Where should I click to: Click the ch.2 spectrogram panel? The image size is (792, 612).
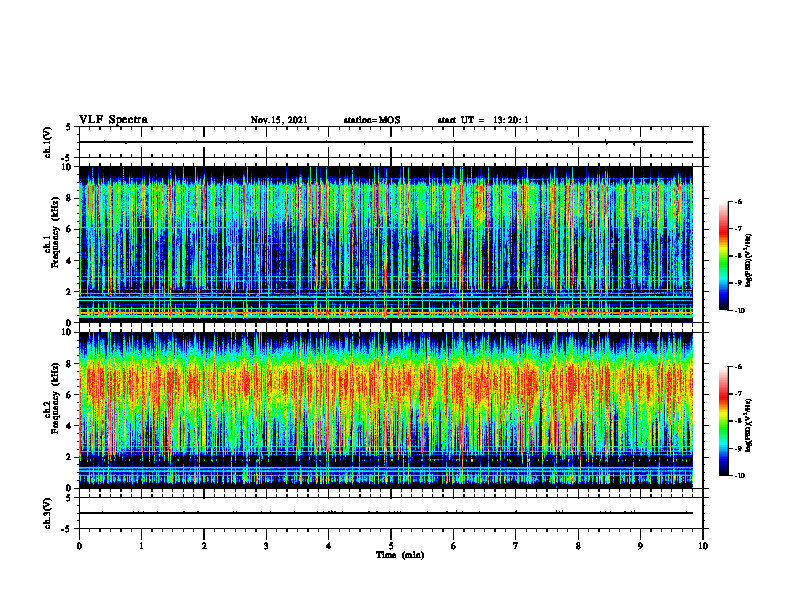pyautogui.click(x=386, y=410)
